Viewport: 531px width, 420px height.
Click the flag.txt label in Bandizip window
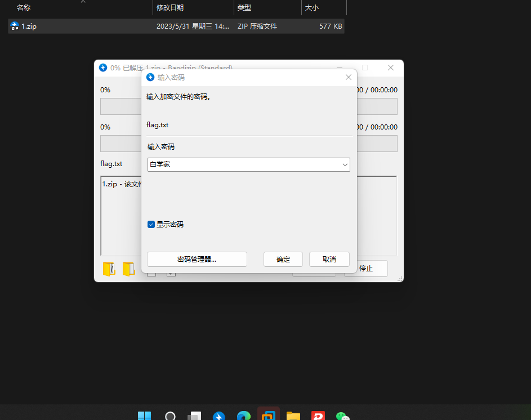coord(111,164)
